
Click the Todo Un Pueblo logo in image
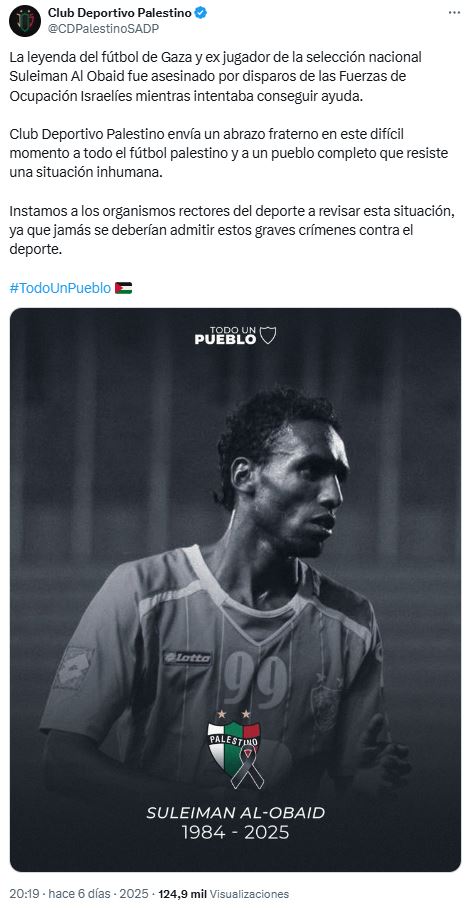point(235,335)
